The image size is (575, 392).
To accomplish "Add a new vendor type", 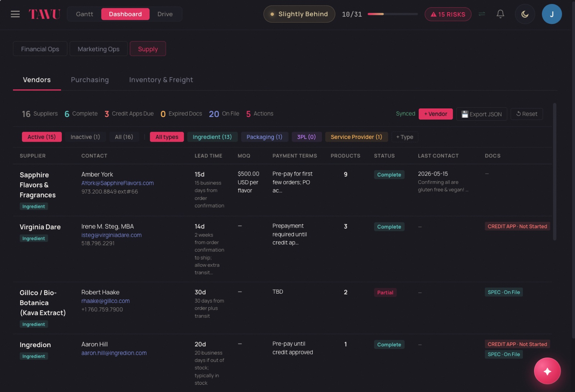I will click(405, 137).
